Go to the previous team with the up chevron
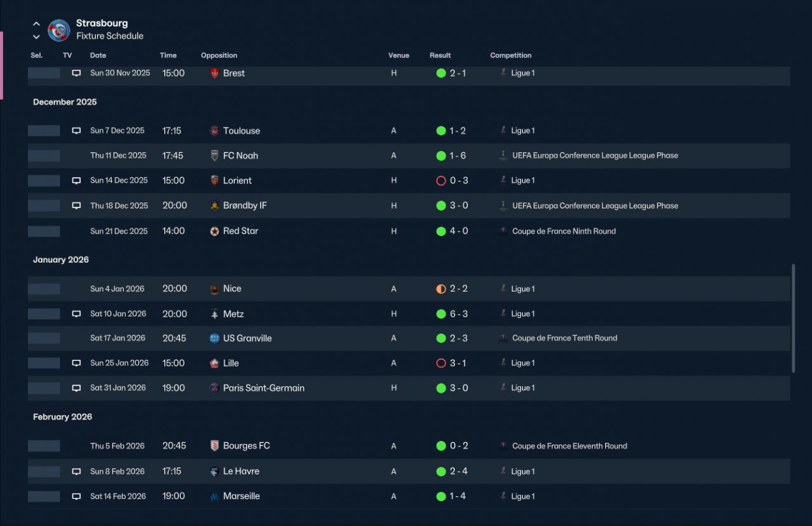Image resolution: width=812 pixels, height=526 pixels. click(x=36, y=24)
